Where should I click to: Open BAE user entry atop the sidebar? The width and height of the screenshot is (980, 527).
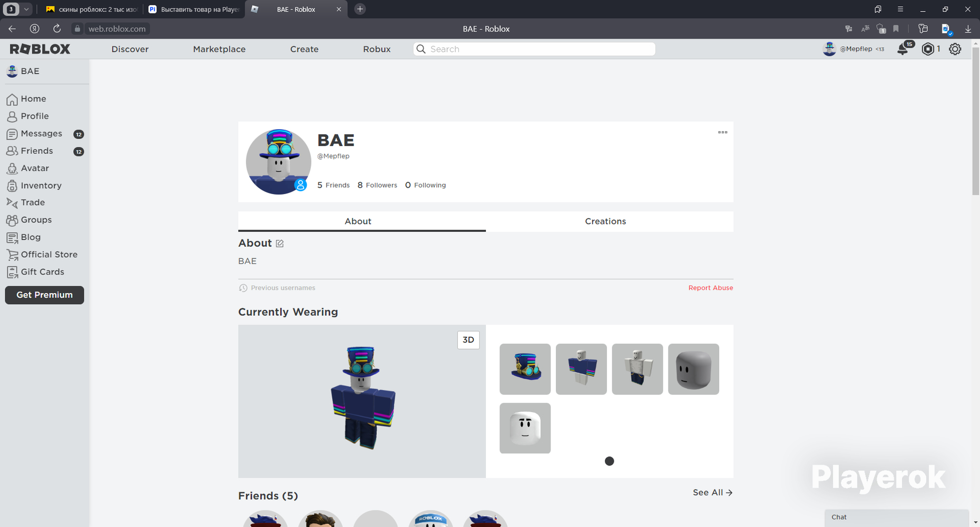point(23,71)
